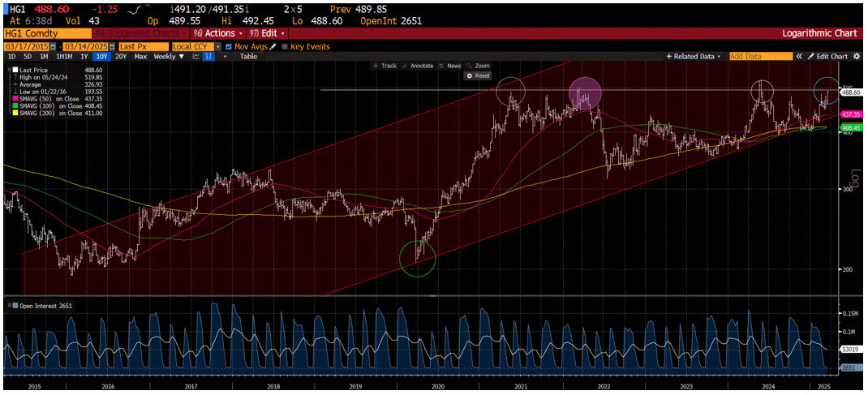Uncheck the Mov Avgs checkbox
The height and width of the screenshot is (395, 868).
pos(228,47)
